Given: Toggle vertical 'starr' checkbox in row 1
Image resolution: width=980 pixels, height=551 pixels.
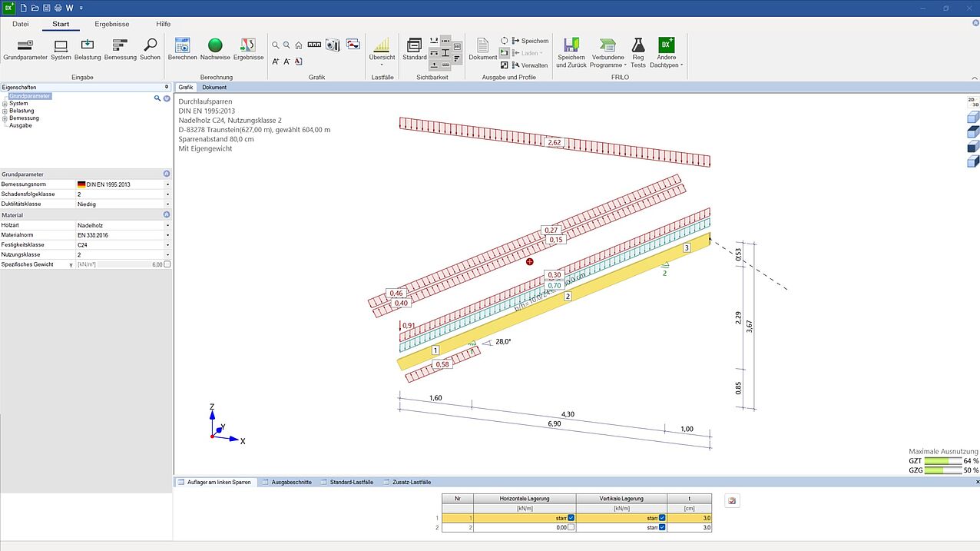Looking at the screenshot, I should tap(662, 518).
